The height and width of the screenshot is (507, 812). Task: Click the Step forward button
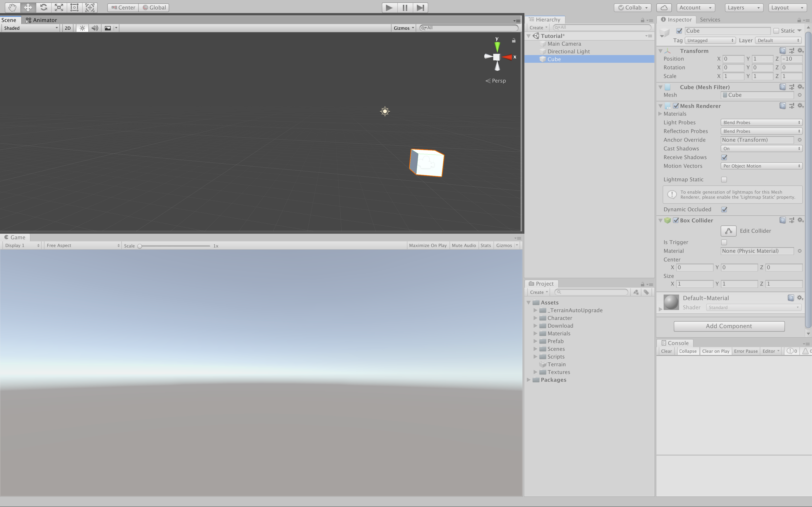[x=420, y=7]
